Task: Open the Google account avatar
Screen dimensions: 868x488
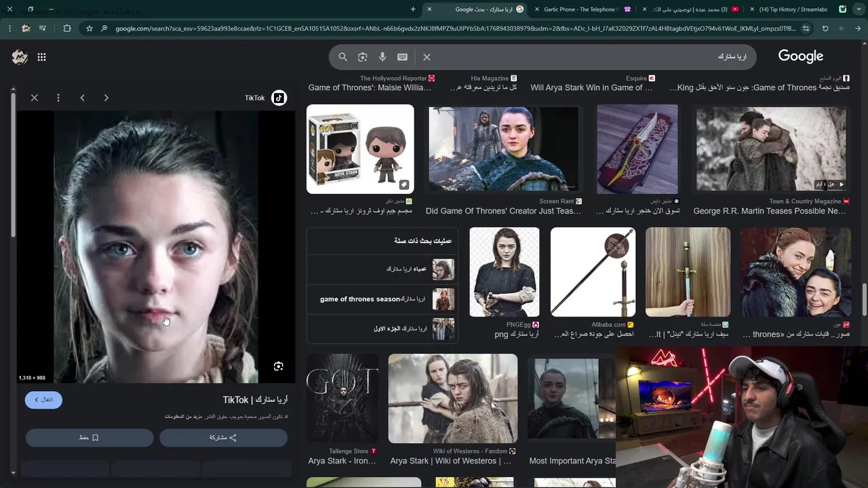Action: tap(20, 58)
